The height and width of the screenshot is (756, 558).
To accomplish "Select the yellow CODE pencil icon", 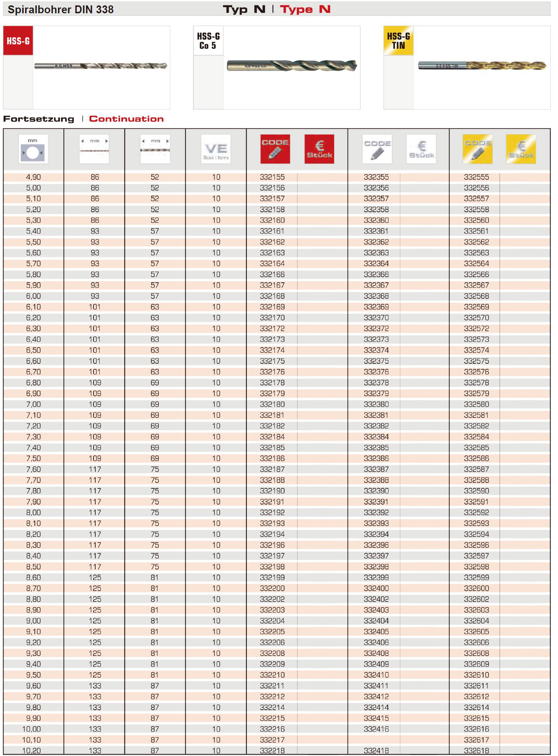I will pos(477,149).
